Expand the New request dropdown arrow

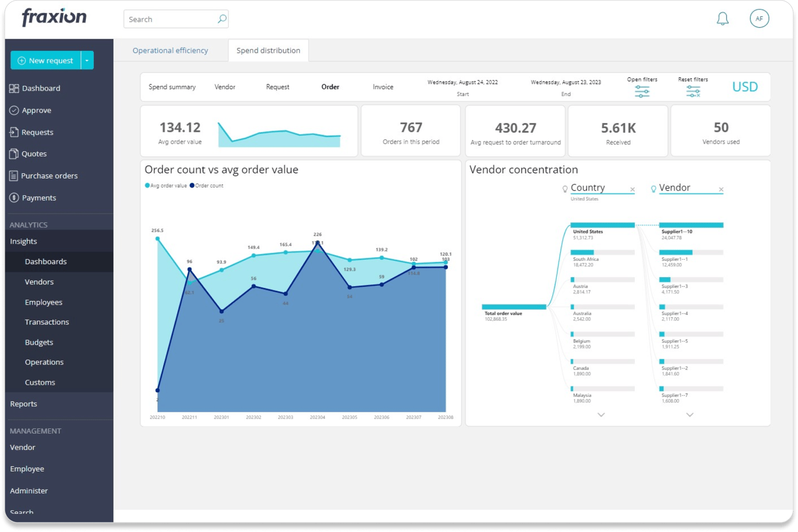point(87,60)
